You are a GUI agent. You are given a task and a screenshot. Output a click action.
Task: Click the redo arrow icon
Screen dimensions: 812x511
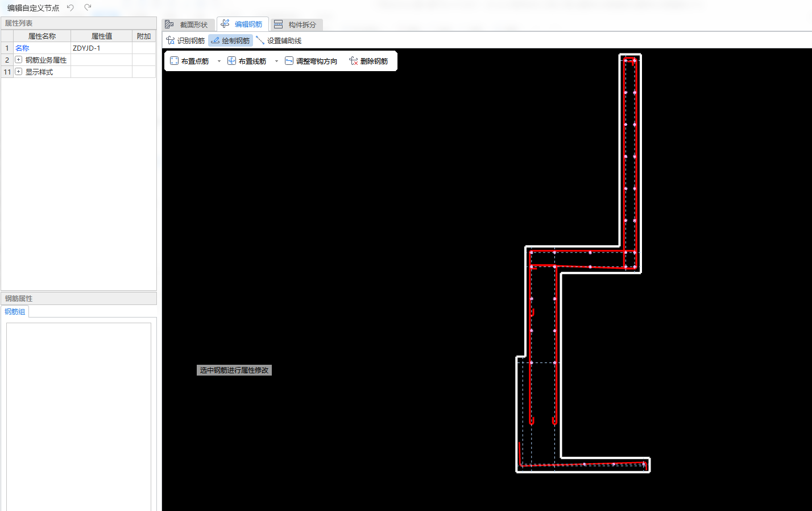pyautogui.click(x=88, y=7)
